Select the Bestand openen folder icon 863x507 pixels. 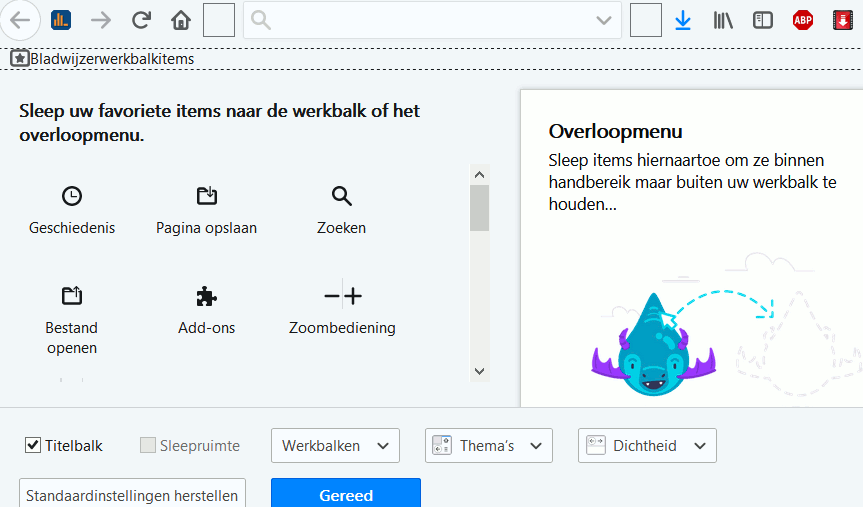pos(72,296)
